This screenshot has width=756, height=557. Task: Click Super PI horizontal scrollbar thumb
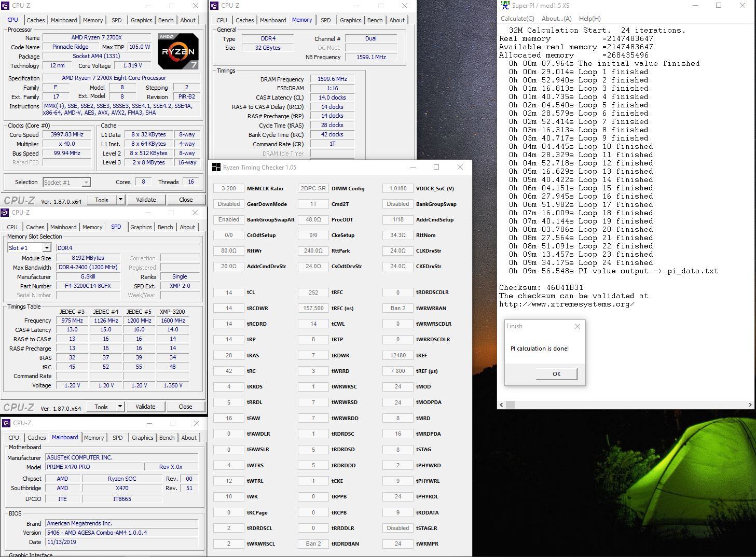click(511, 405)
